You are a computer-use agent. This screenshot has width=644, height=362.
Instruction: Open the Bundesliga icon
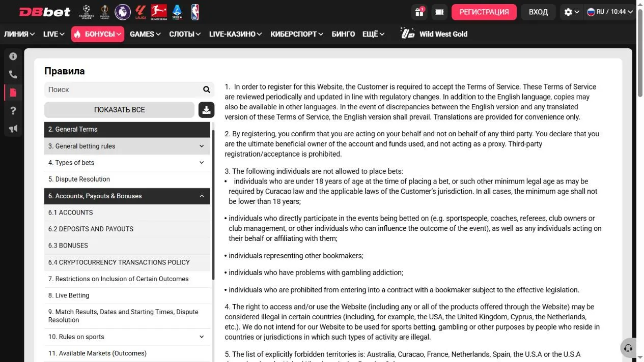coord(159,12)
